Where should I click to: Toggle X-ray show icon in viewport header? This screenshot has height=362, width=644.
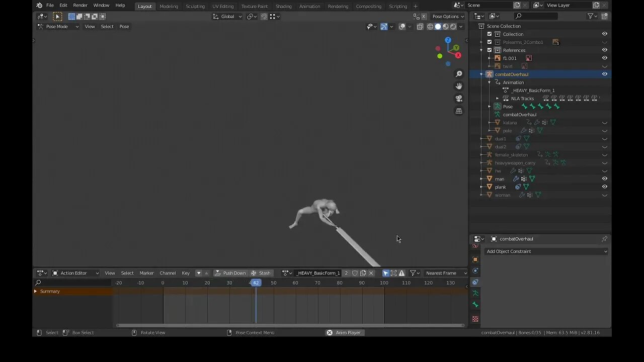coord(420,27)
